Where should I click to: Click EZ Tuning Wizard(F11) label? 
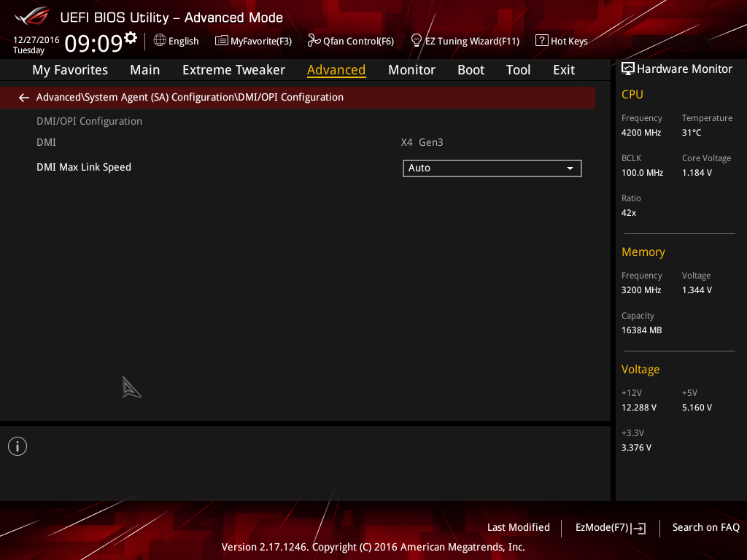point(472,42)
